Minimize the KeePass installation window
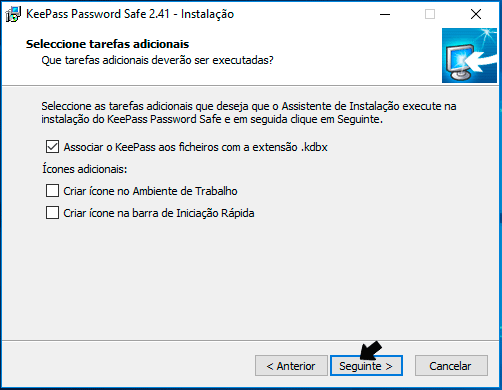This screenshot has width=502, height=390. (385, 14)
